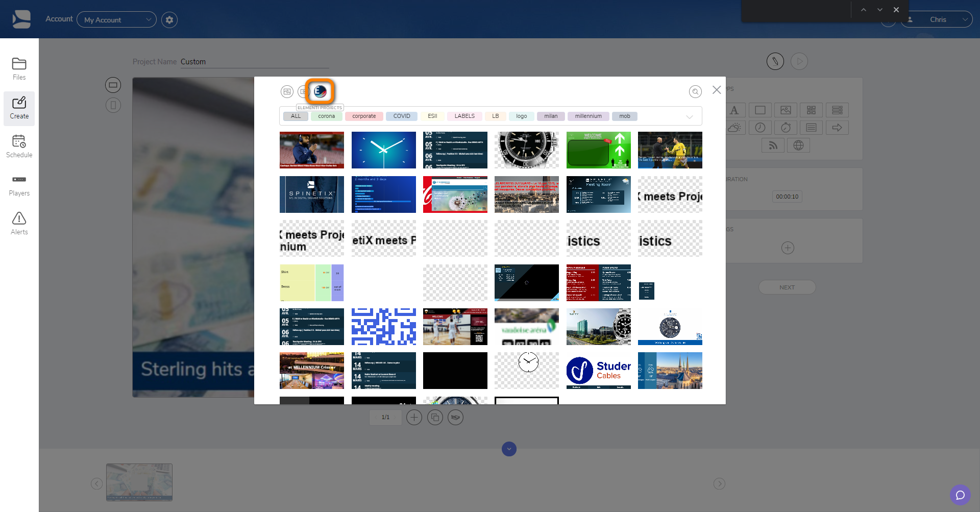The width and height of the screenshot is (980, 512).
Task: Open account settings gear icon
Action: (169, 20)
